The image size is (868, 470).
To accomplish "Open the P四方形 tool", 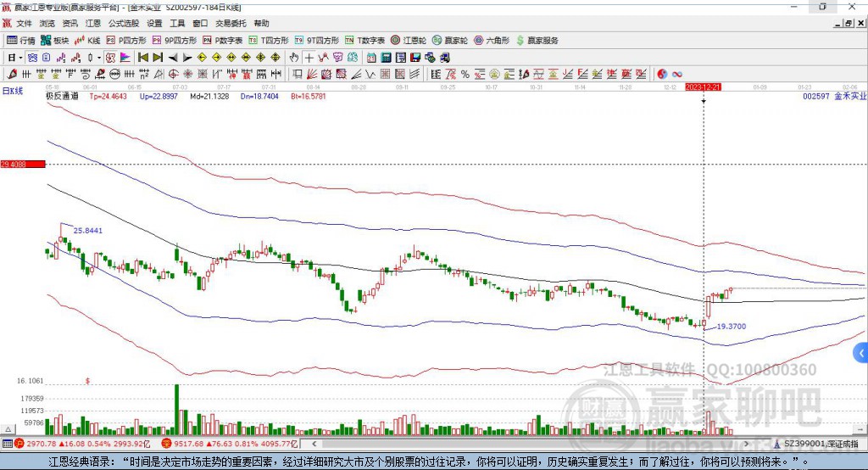I will click(x=126, y=41).
